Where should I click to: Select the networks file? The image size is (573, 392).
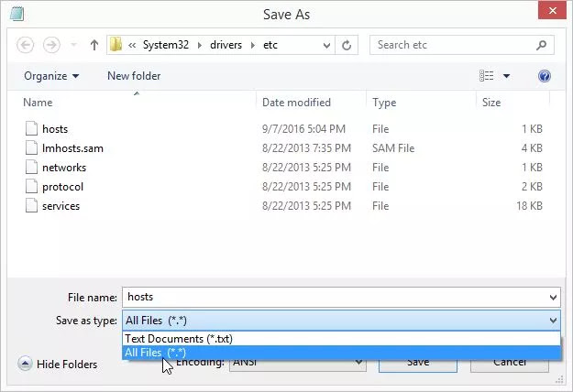coord(64,168)
